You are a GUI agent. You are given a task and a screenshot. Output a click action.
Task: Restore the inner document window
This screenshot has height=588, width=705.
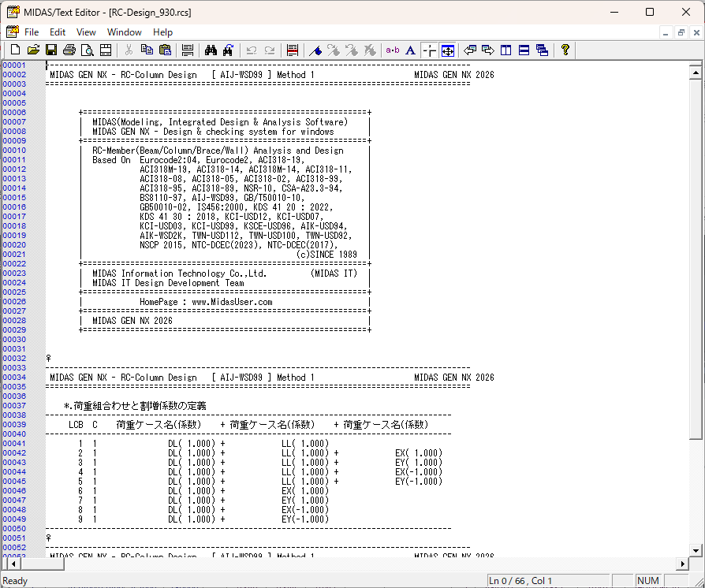click(x=681, y=32)
